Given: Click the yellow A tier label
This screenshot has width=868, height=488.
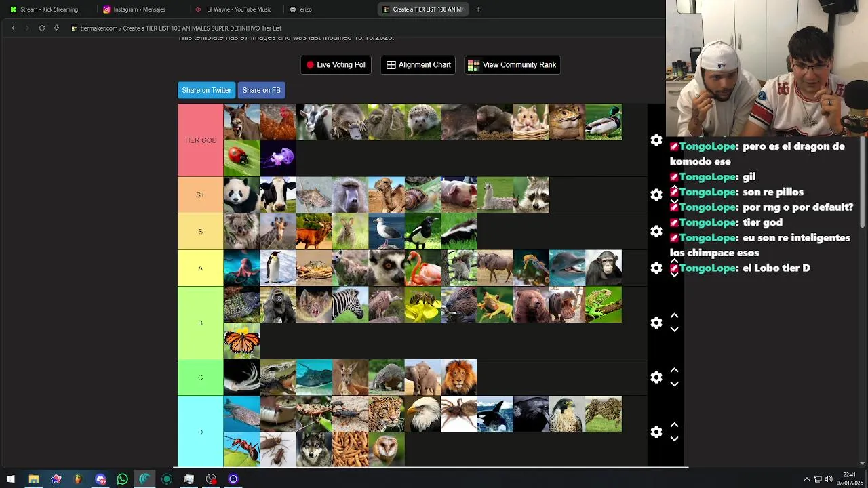Looking at the screenshot, I should pyautogui.click(x=200, y=268).
